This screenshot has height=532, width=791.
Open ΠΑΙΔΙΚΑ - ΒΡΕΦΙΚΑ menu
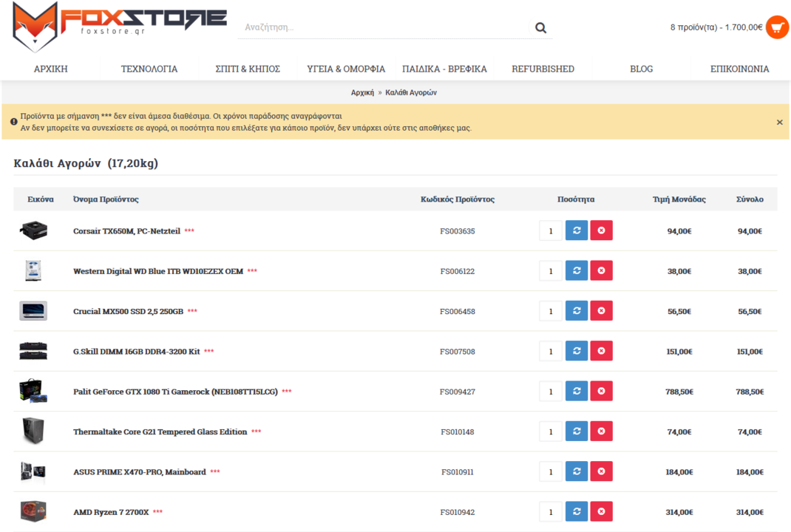(444, 69)
